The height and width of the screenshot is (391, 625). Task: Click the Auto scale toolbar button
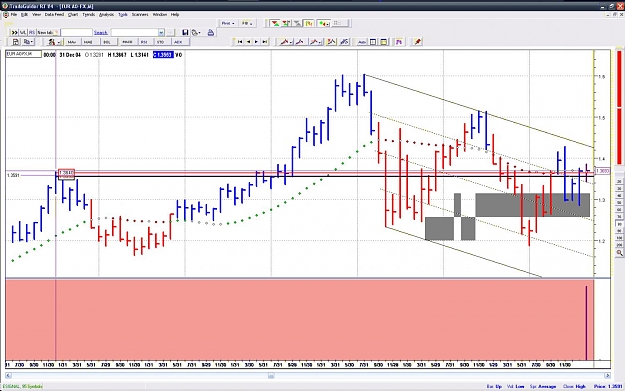[x=362, y=42]
